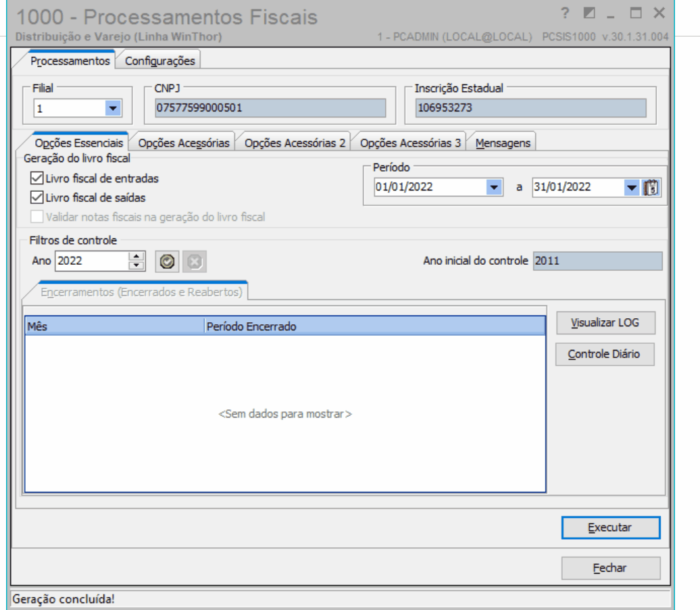Click the Geração concluída! status text
This screenshot has width=700, height=610.
click(x=64, y=599)
